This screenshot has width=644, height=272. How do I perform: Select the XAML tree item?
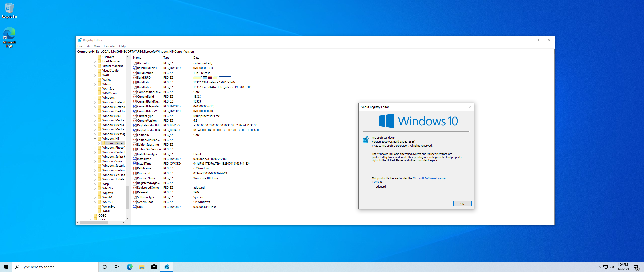[106, 211]
